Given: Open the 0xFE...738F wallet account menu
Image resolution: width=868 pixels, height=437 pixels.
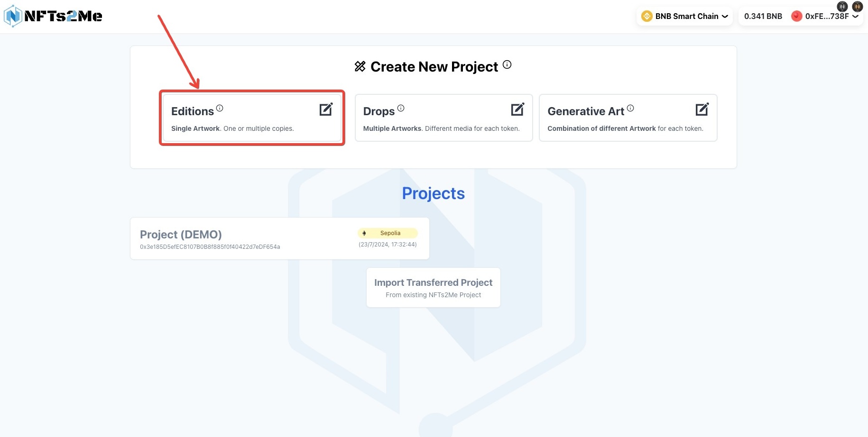Looking at the screenshot, I should (x=825, y=16).
